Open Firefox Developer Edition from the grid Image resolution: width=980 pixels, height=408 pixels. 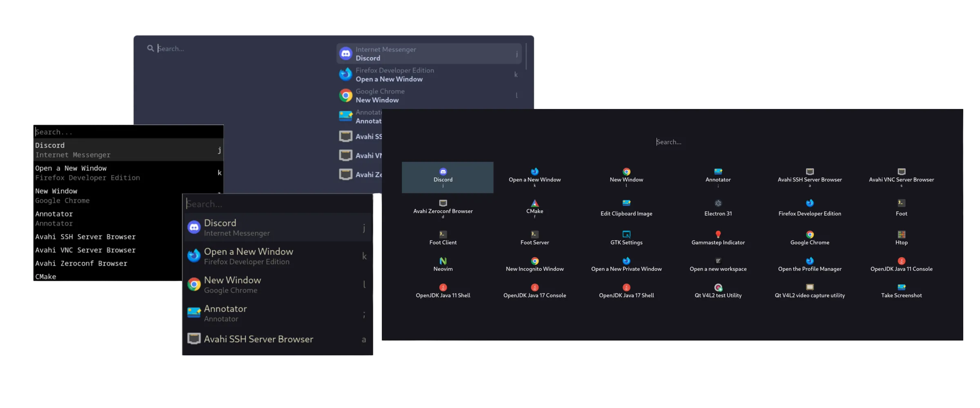click(x=810, y=209)
